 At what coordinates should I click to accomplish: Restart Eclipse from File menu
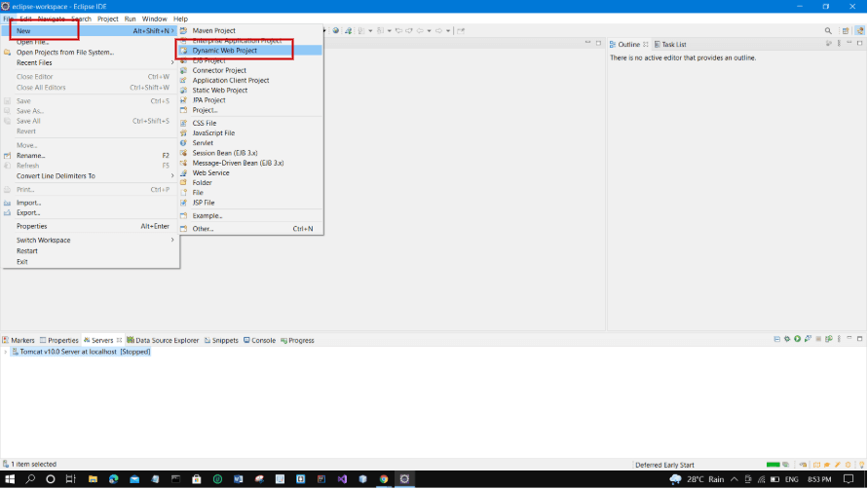click(x=91, y=251)
